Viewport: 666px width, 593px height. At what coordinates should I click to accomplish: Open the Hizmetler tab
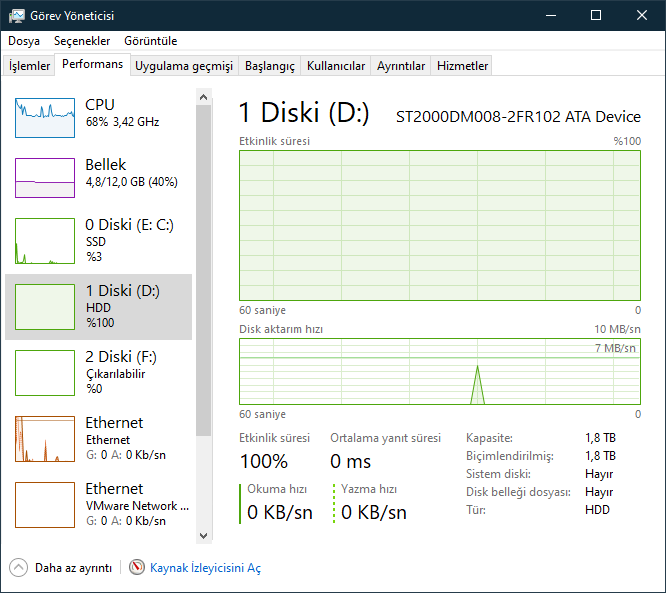[463, 66]
